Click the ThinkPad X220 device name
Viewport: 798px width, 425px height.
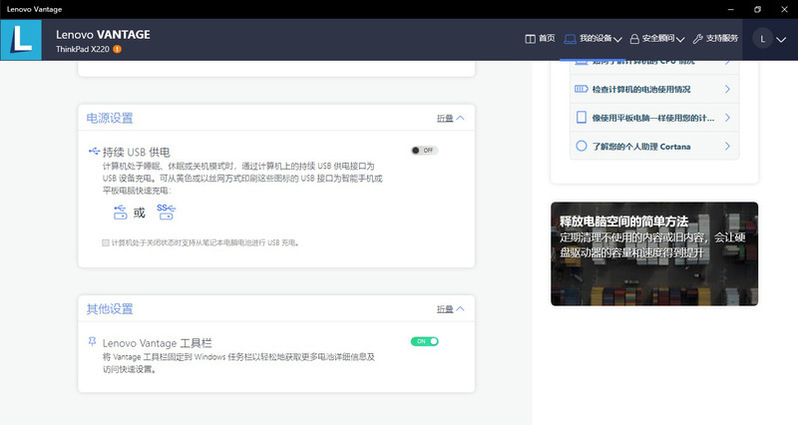(x=82, y=49)
